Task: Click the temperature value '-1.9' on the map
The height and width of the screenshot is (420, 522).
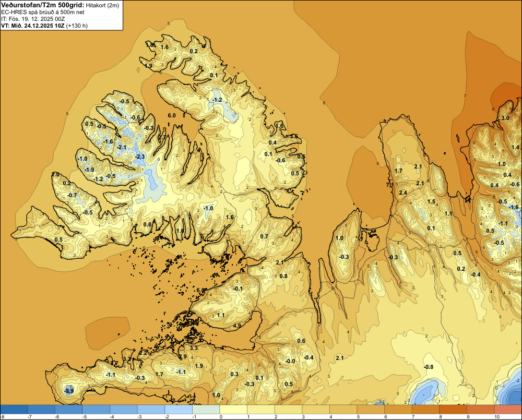Action: tap(89, 170)
